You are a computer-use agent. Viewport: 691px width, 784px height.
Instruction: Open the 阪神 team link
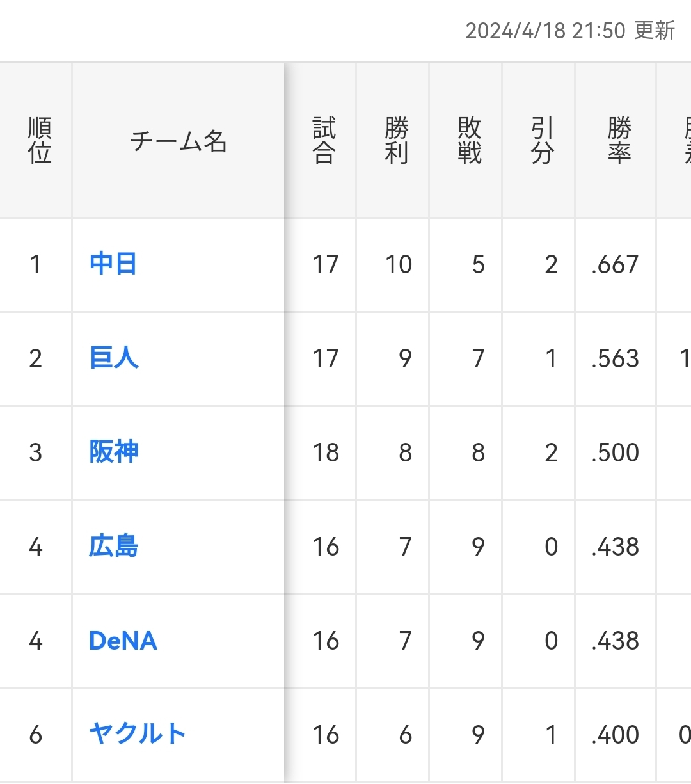(114, 452)
